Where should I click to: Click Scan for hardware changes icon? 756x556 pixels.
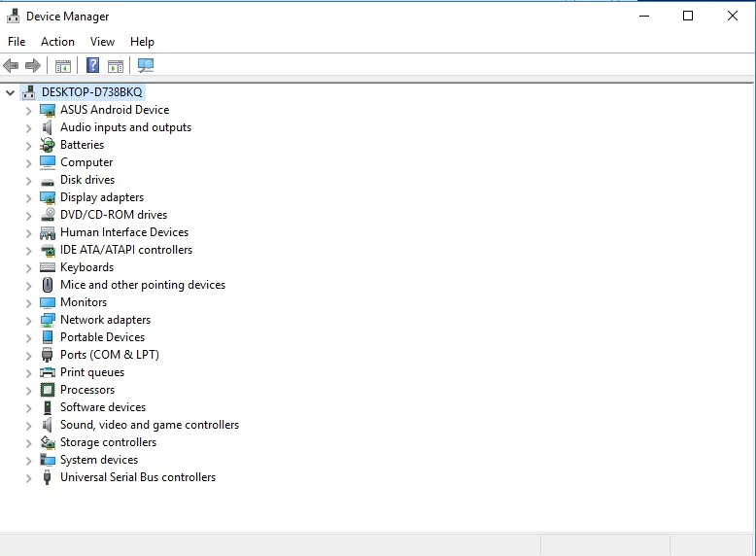pyautogui.click(x=146, y=65)
